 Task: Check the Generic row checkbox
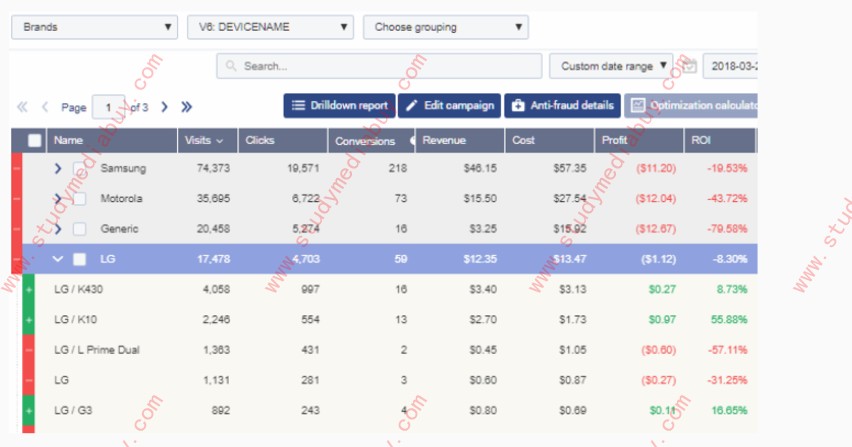click(x=79, y=229)
